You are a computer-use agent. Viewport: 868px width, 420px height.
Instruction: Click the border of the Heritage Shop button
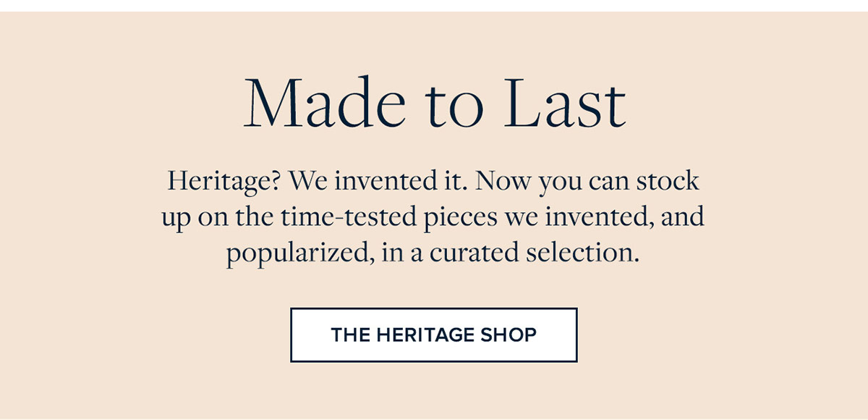(293, 335)
